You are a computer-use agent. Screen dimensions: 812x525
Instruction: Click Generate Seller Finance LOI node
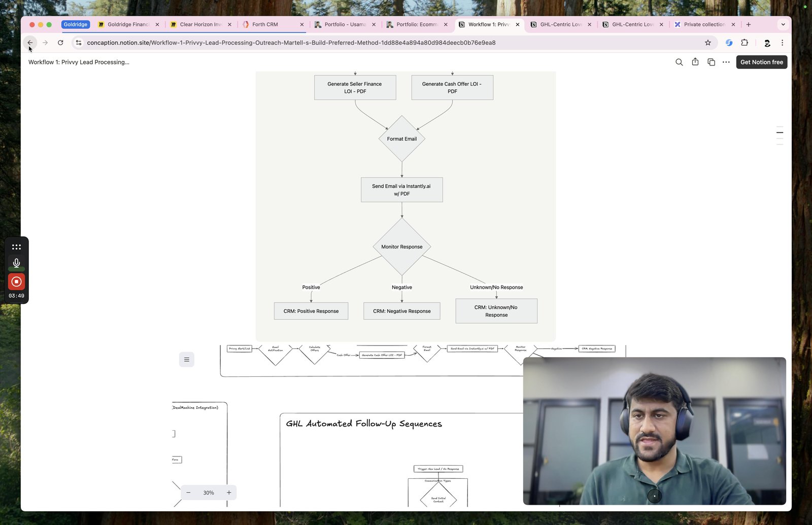355,87
